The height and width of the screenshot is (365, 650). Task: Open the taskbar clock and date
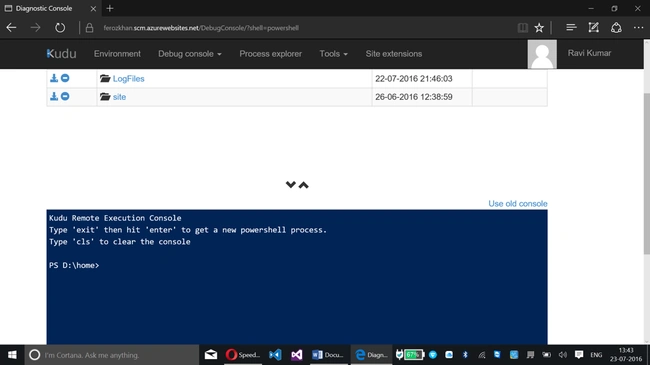click(626, 355)
